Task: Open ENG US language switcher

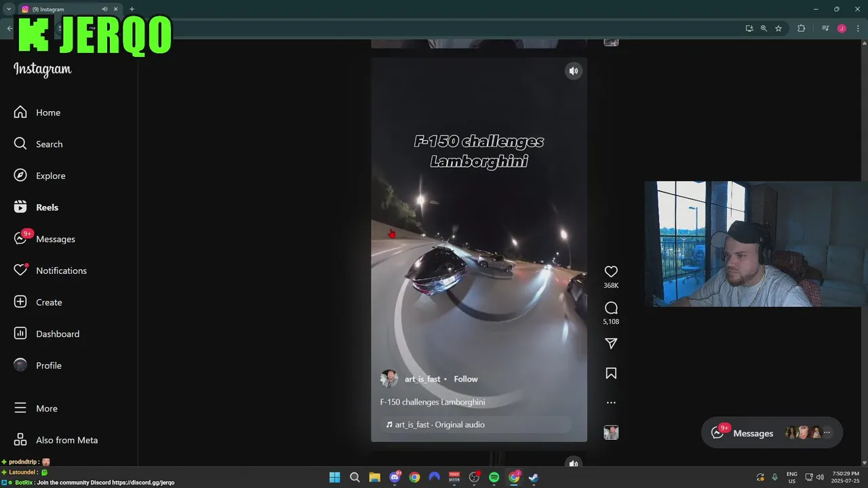Action: (792, 477)
